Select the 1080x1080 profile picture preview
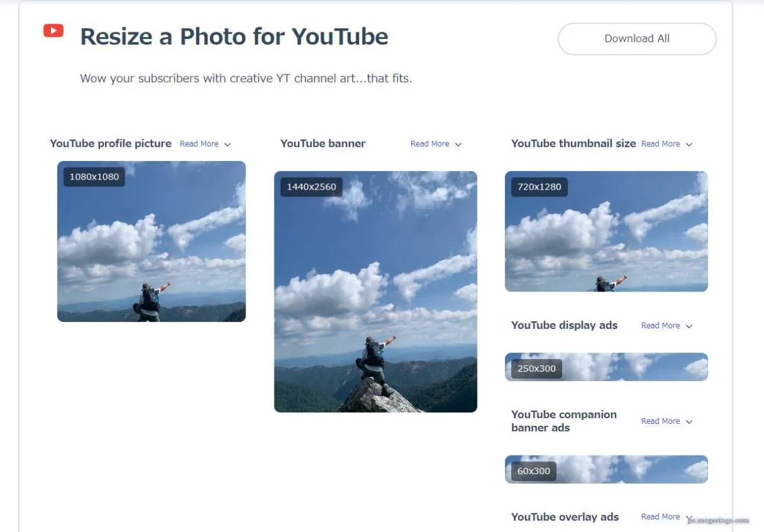 coord(152,241)
